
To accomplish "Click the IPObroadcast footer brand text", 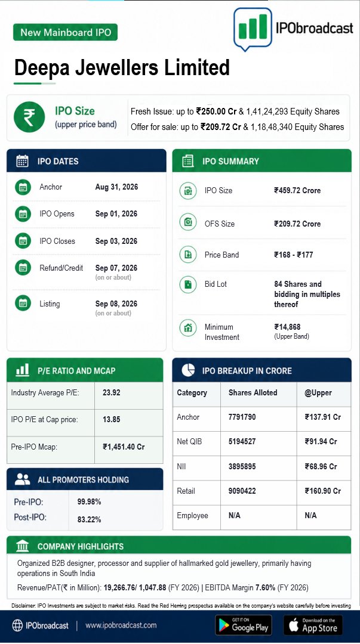I will pyautogui.click(x=47, y=626).
